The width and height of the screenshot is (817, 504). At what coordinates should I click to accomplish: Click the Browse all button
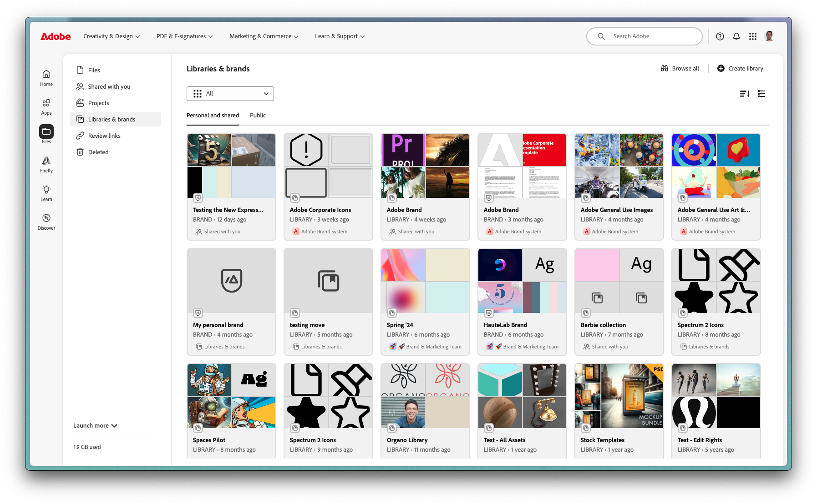pos(680,68)
